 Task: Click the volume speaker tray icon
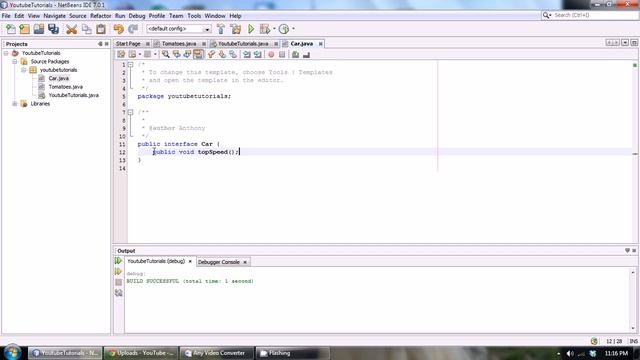pyautogui.click(x=570, y=353)
